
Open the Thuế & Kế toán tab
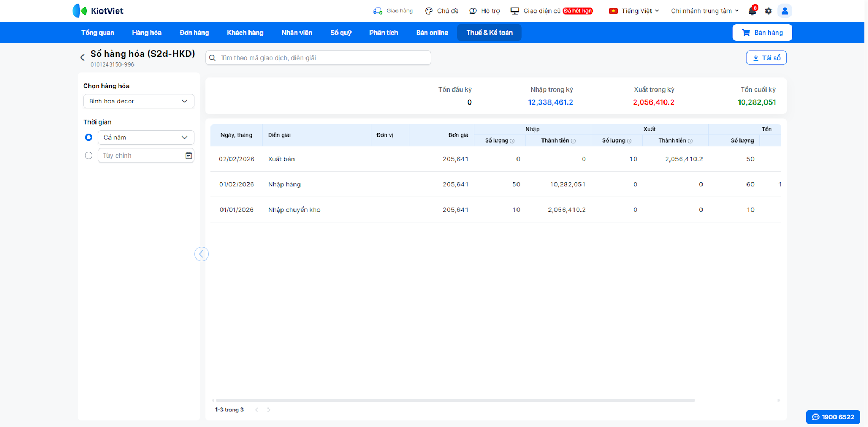489,33
